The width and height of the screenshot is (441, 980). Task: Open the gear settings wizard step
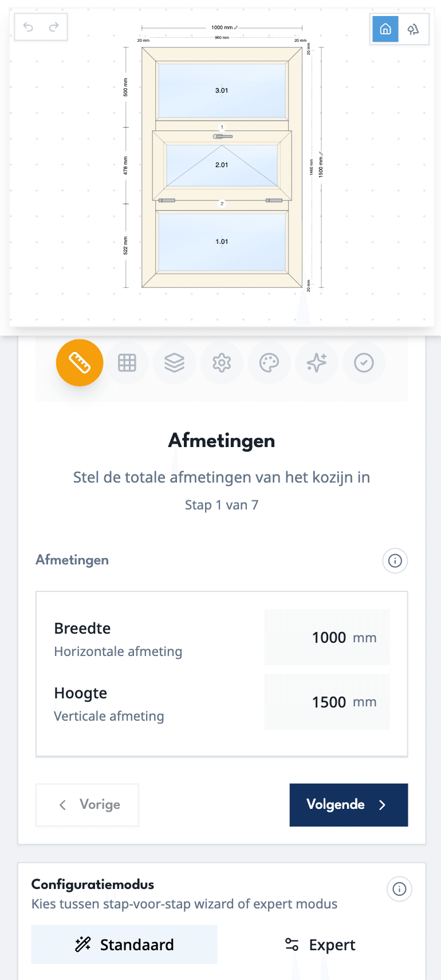point(222,362)
